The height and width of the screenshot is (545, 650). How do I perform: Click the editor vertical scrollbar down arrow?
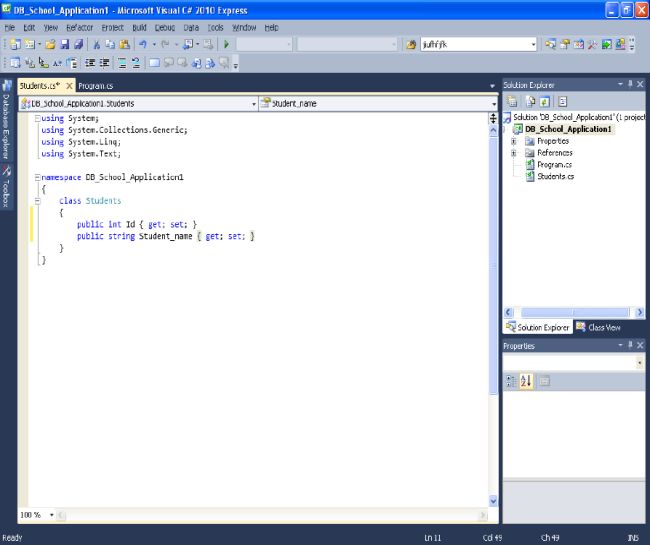[x=493, y=501]
